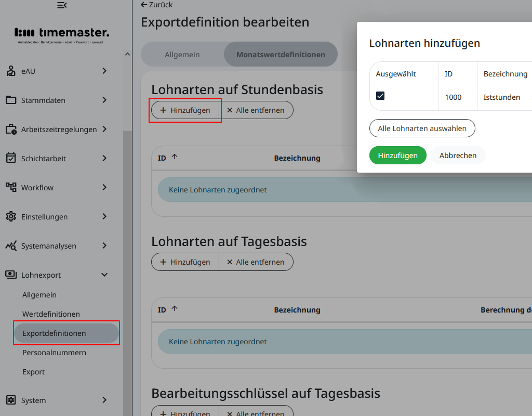Select the eAU person icon

(x=11, y=71)
